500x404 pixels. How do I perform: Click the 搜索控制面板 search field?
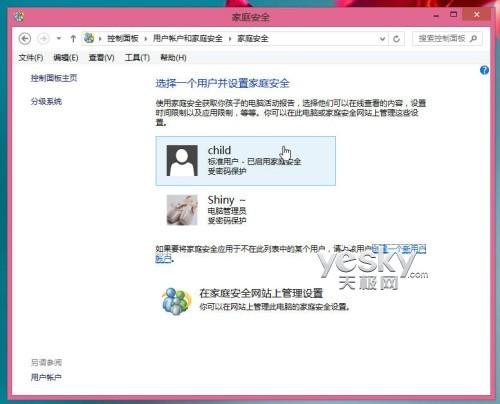point(441,39)
